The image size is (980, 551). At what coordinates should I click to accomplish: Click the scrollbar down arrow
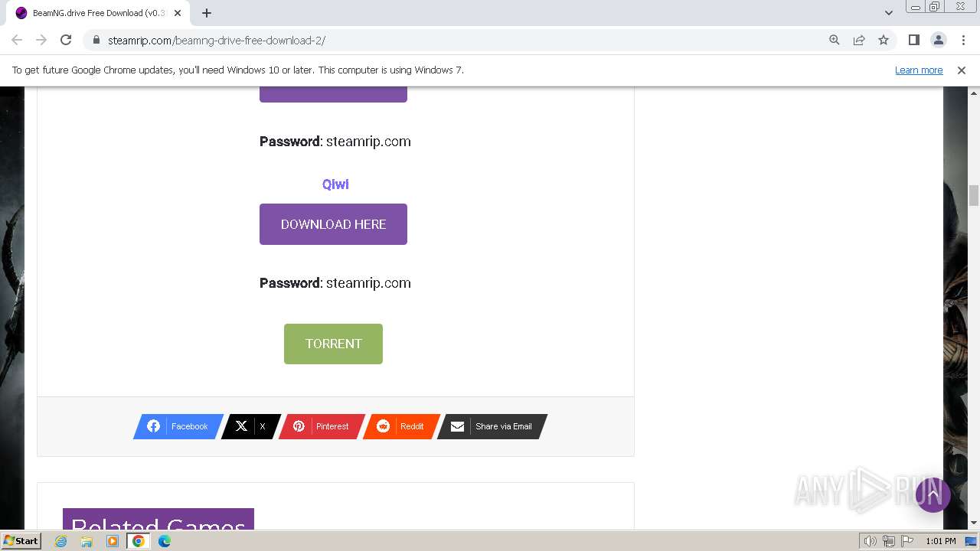coord(974,523)
